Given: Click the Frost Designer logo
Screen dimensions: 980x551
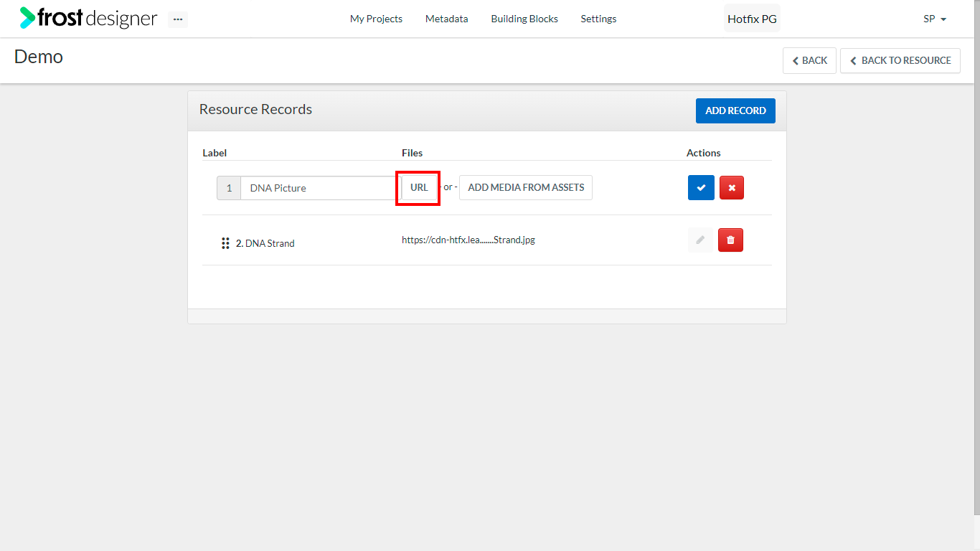Looking at the screenshot, I should click(x=88, y=19).
